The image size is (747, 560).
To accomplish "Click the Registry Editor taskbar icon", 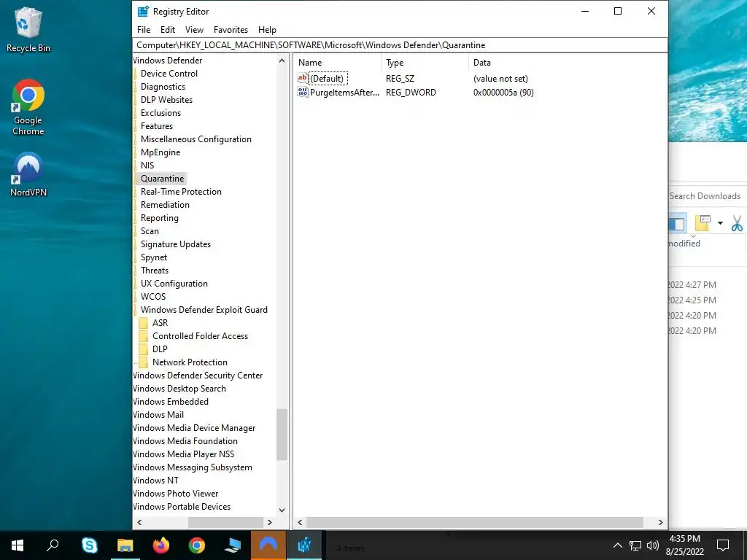I will click(304, 545).
